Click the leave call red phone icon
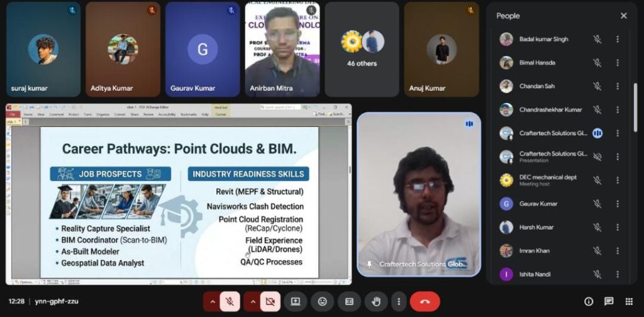Image resolution: width=644 pixels, height=317 pixels. (x=425, y=301)
